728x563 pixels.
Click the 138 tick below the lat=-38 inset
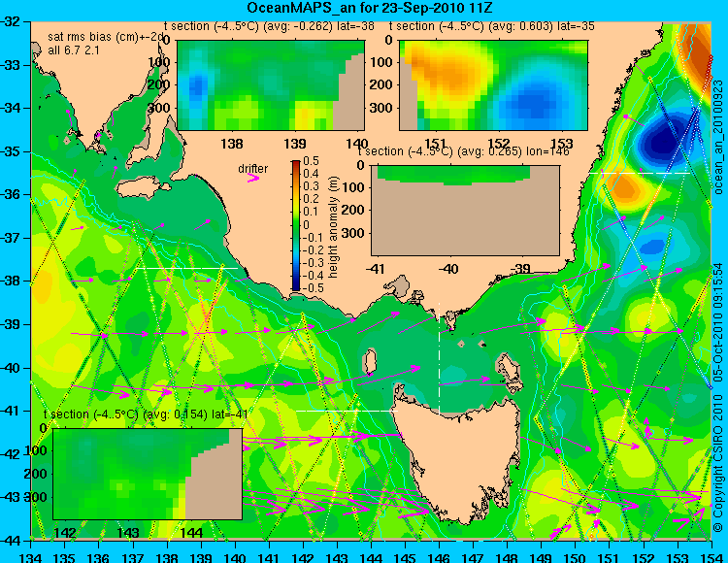232,144
